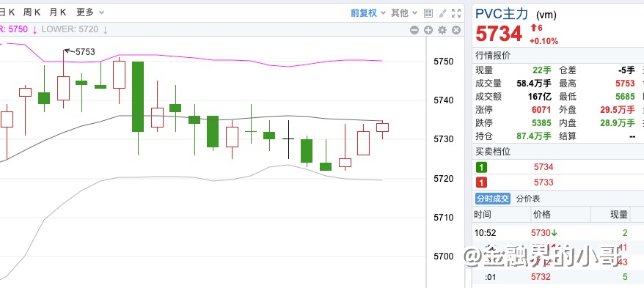Click the 5753 high price marker
Screen dimensions: 644x288
(85, 52)
